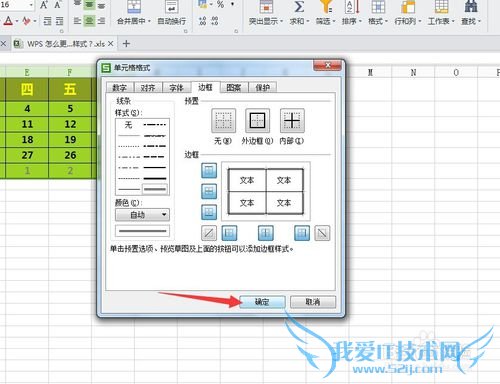
Task: Open font color dropdown arrow
Action: [x=17, y=21]
